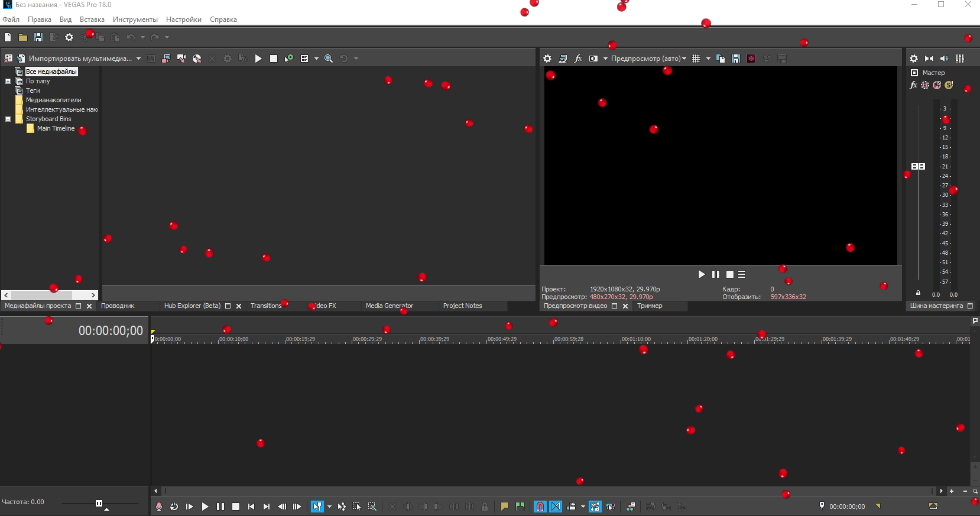The height and width of the screenshot is (516, 980).
Task: Click the split-screen view icon in preview
Action: pos(593,59)
